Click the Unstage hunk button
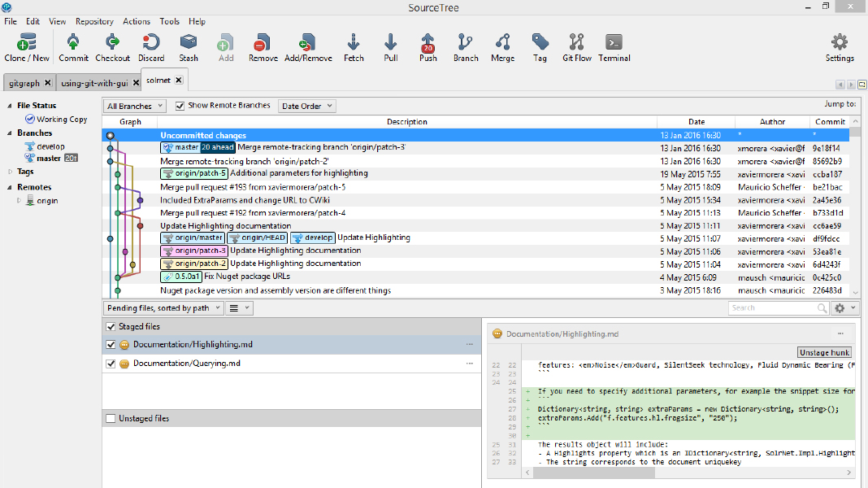This screenshot has width=868, height=488. pyautogui.click(x=824, y=352)
